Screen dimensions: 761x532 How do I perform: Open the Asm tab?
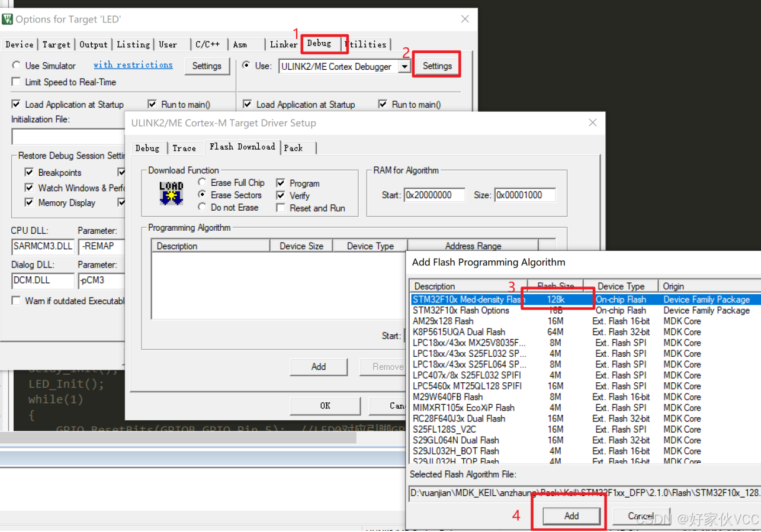click(x=240, y=44)
